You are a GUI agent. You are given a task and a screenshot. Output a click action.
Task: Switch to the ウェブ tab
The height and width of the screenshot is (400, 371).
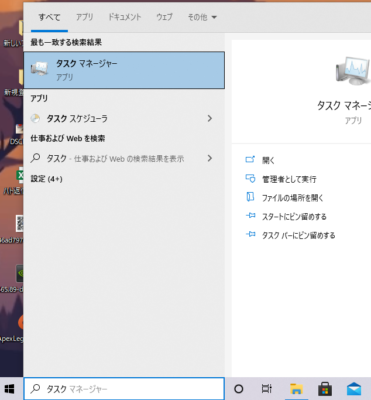click(164, 17)
